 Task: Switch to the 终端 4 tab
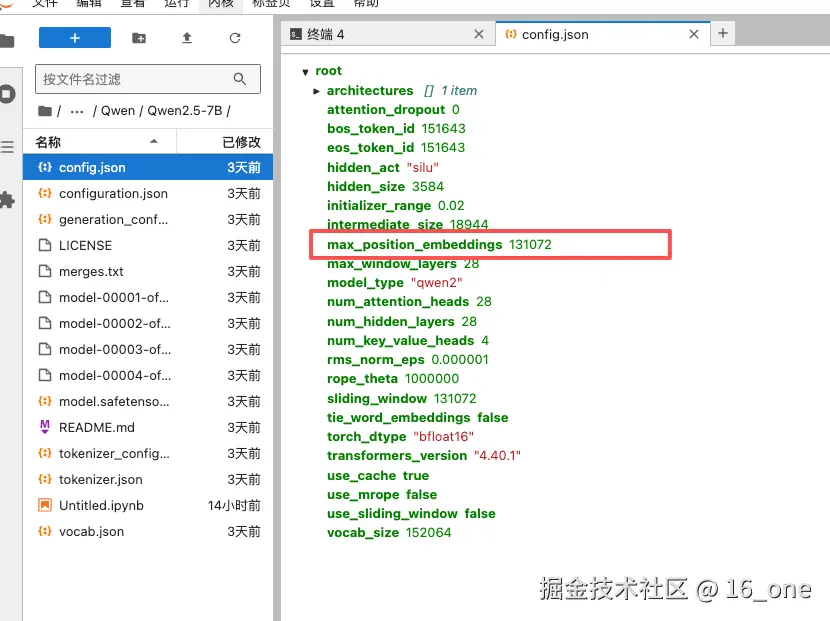pos(387,34)
